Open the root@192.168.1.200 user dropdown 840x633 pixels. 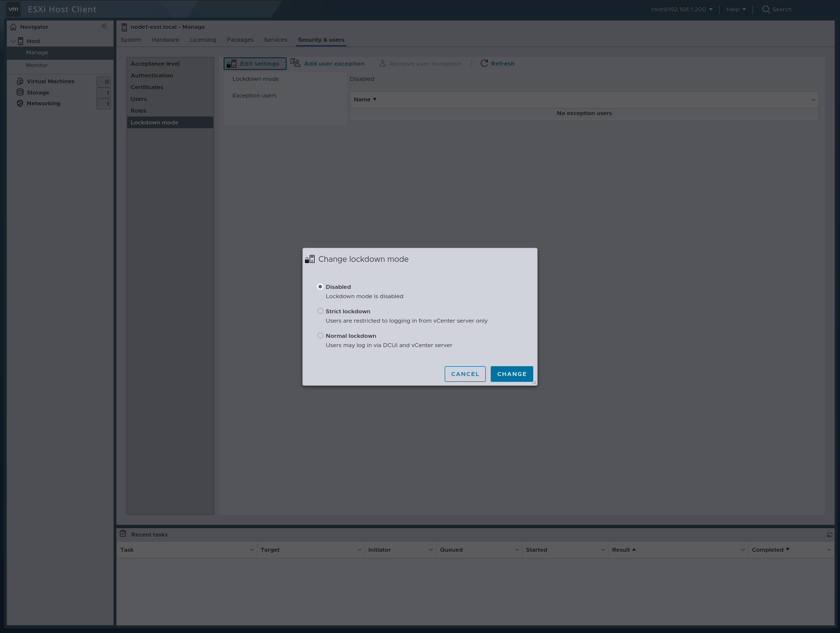click(681, 9)
